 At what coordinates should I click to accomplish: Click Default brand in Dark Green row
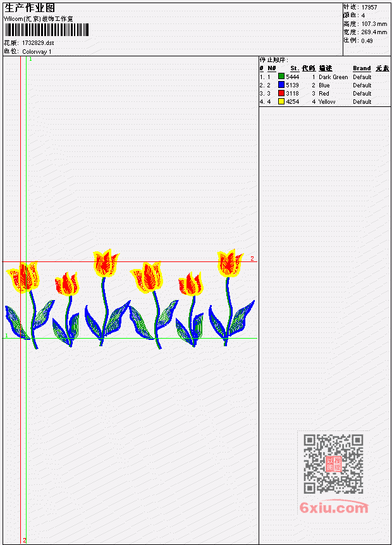362,77
